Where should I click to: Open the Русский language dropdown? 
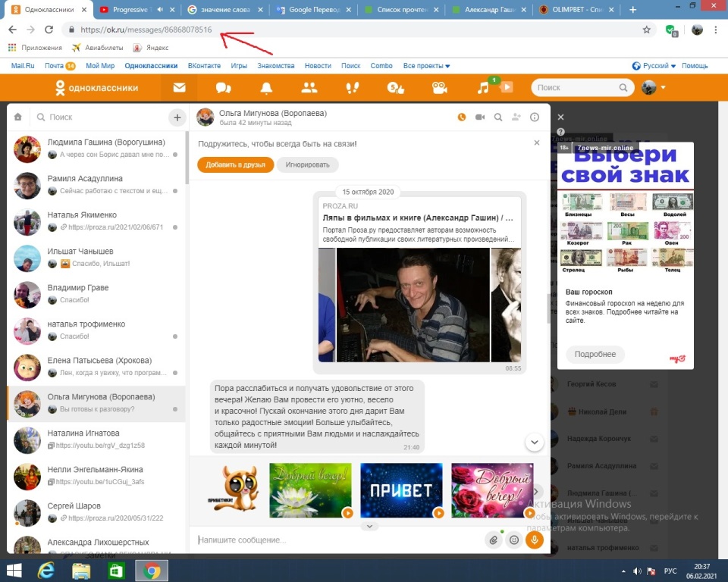click(x=654, y=66)
